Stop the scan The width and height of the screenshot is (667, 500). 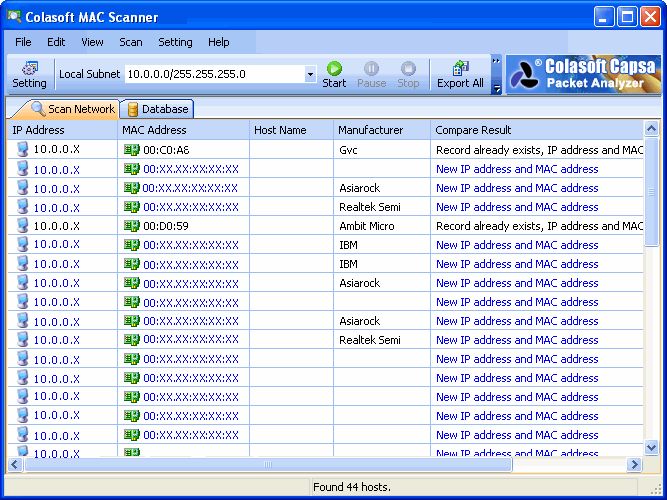[x=408, y=74]
